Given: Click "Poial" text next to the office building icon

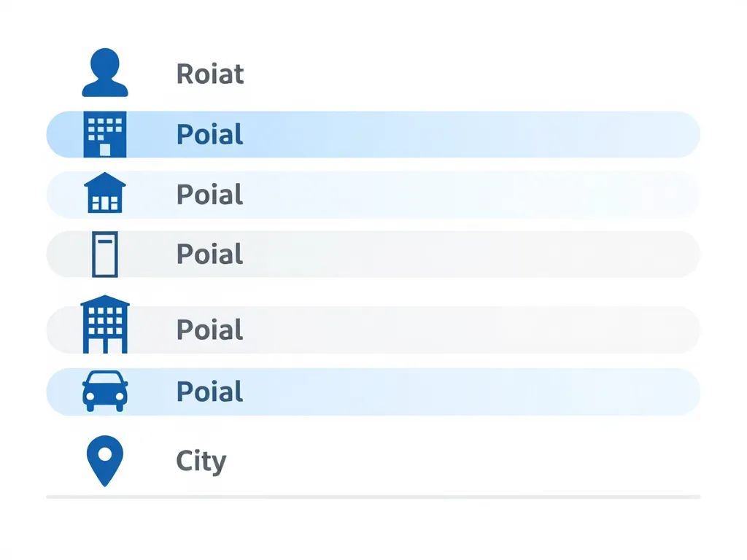Looking at the screenshot, I should (x=210, y=135).
